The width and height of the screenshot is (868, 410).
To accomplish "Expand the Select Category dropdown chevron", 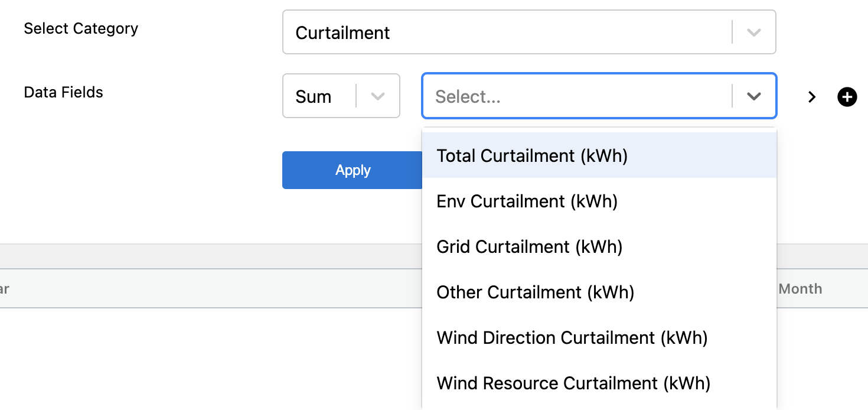I will pyautogui.click(x=753, y=32).
